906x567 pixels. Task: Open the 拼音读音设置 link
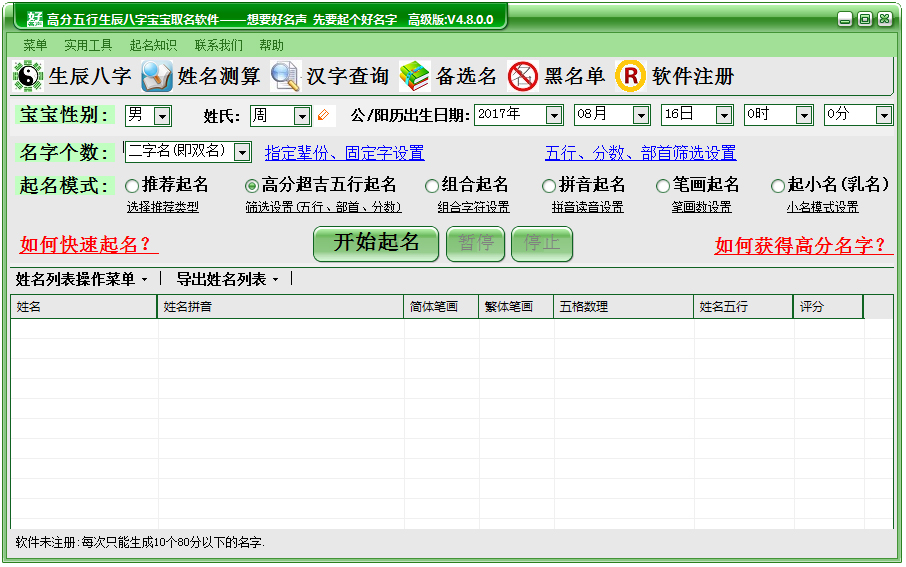(588, 207)
